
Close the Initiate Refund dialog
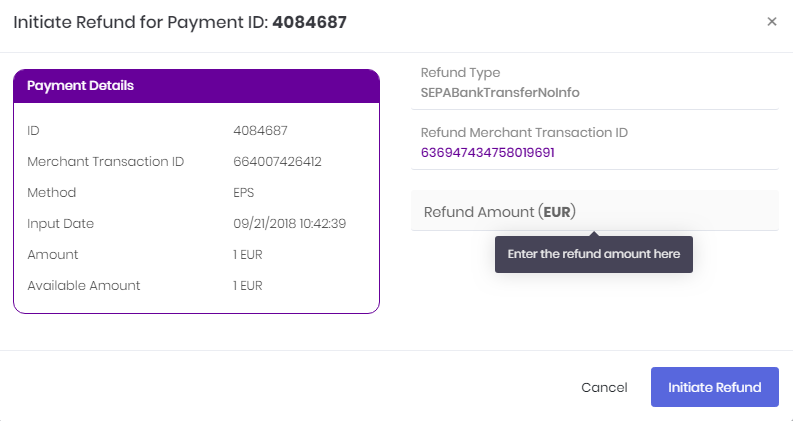771,22
